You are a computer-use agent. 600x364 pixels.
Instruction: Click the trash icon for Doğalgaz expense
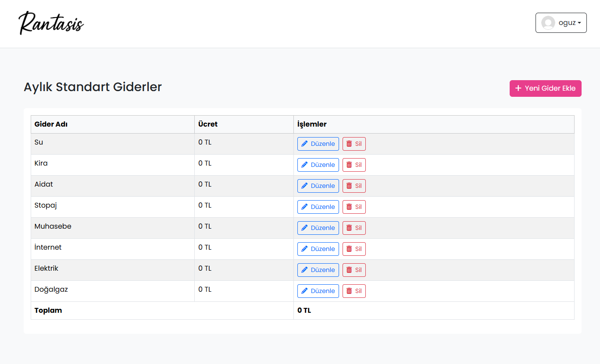pyautogui.click(x=349, y=291)
